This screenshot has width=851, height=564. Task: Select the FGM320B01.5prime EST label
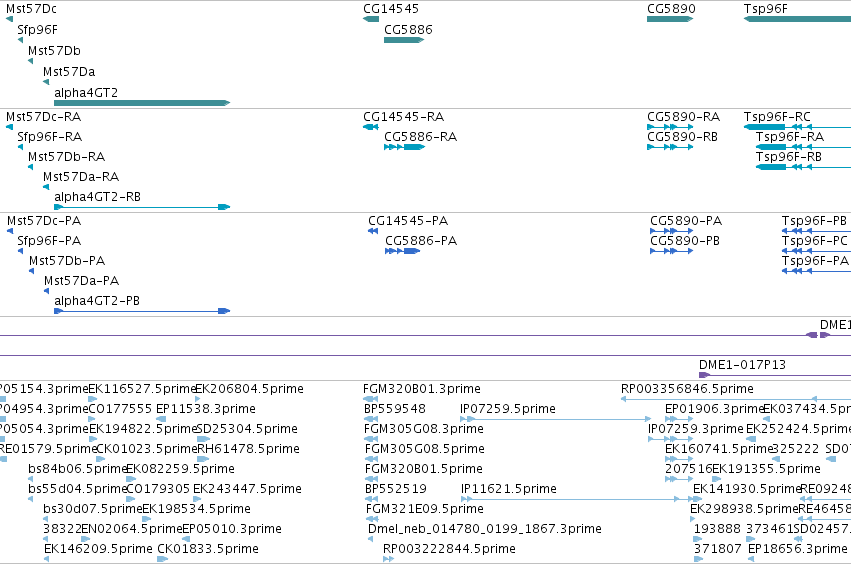pyautogui.click(x=424, y=469)
